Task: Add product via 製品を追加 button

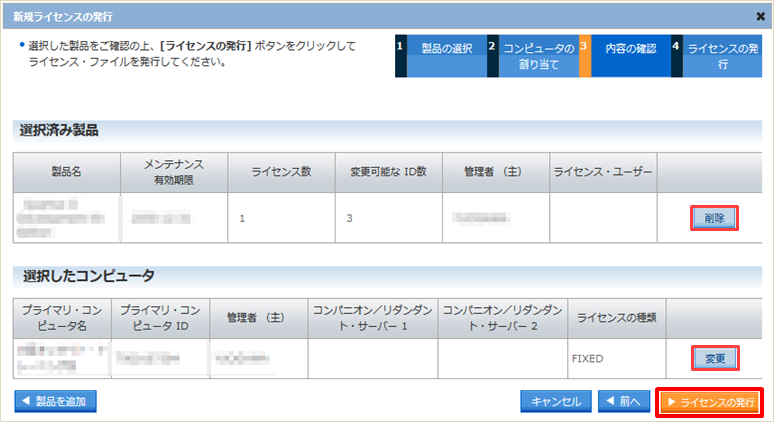Action: coord(55,401)
